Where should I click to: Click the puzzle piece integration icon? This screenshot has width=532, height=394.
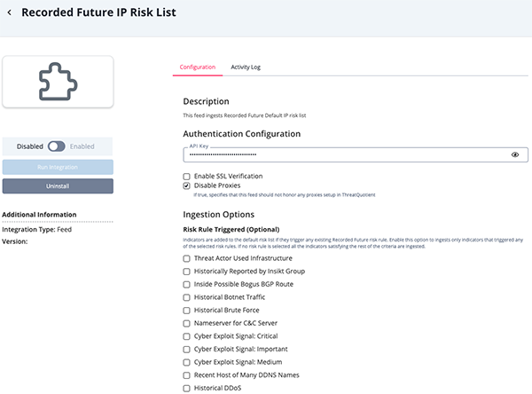coord(58,83)
